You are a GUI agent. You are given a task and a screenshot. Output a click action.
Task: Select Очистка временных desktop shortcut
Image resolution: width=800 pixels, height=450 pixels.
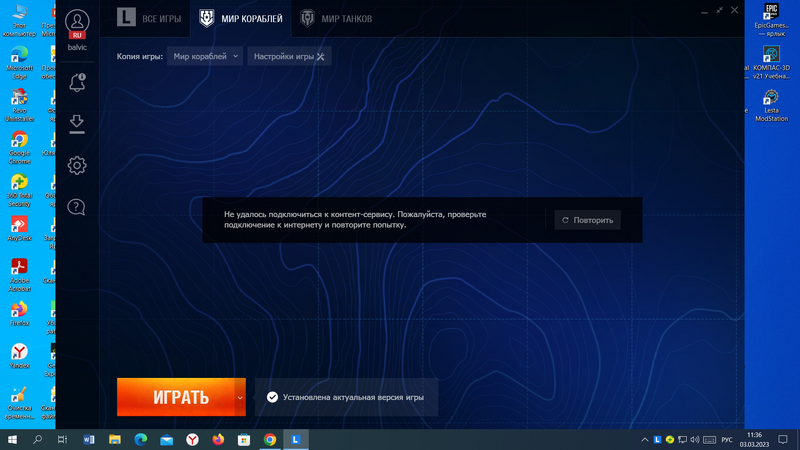tap(19, 403)
